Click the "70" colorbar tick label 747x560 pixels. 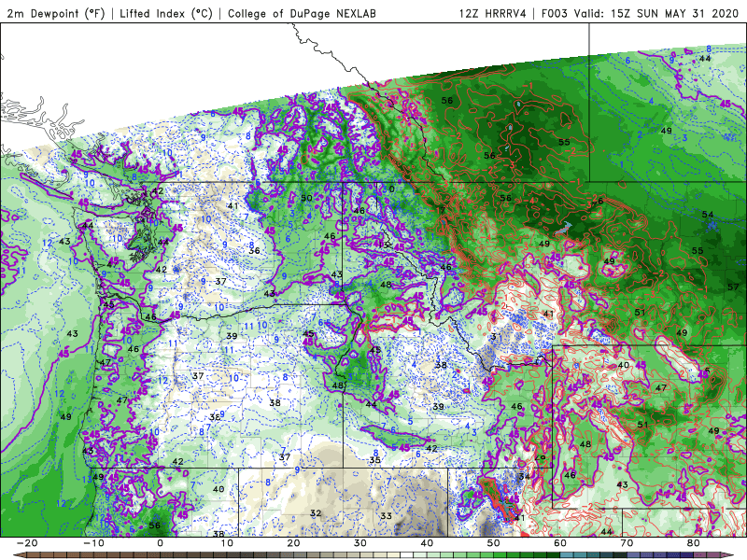[627, 543]
